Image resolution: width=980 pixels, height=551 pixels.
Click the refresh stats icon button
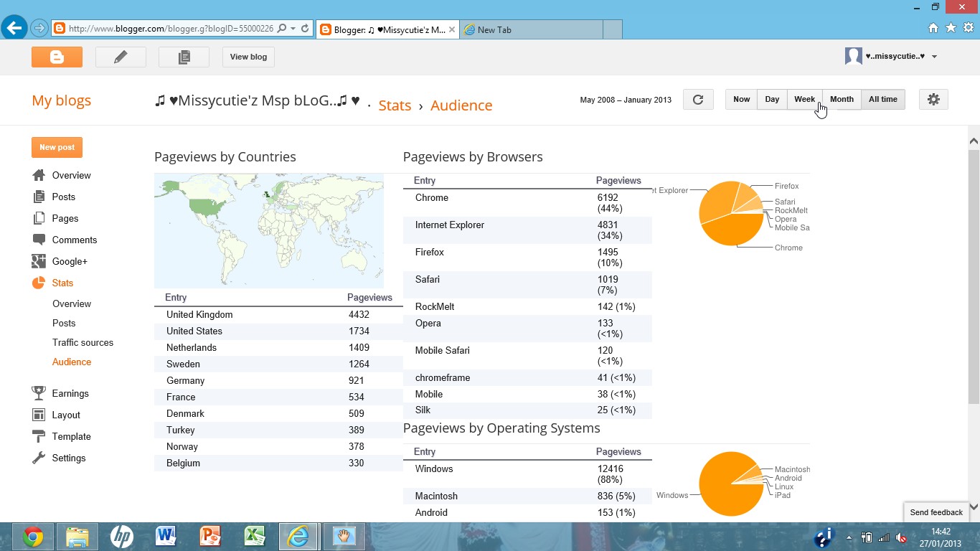tap(698, 100)
